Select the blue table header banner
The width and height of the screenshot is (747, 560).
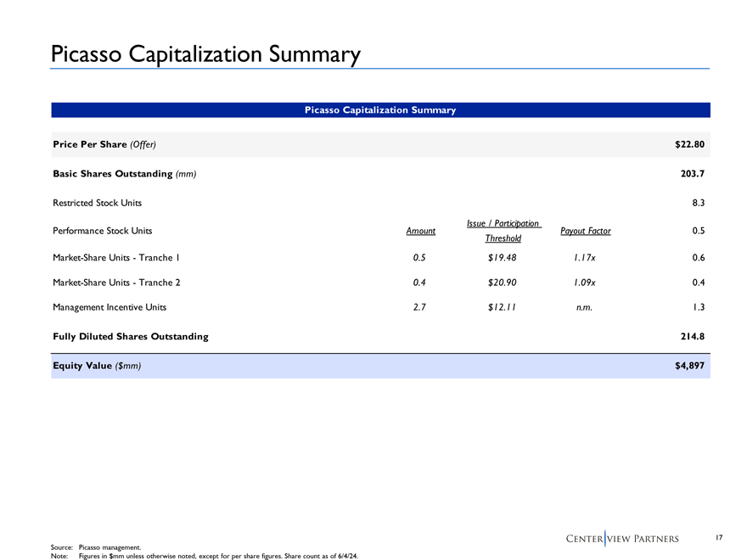tap(380, 110)
